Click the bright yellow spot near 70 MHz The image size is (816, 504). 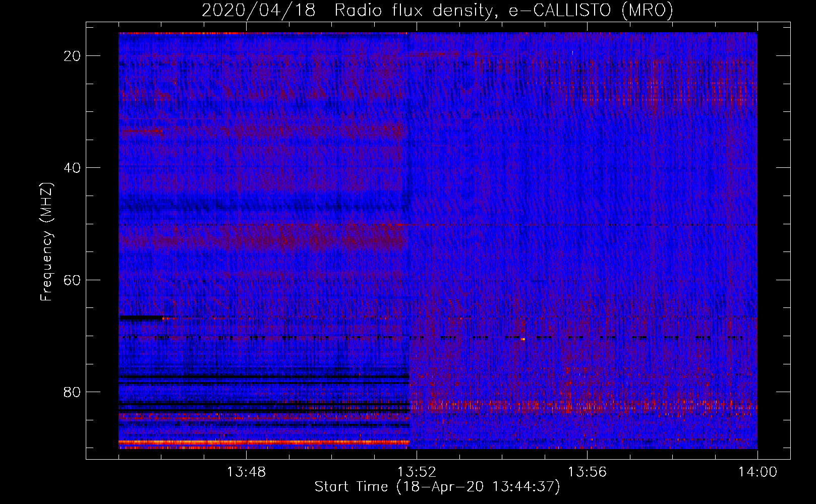523,339
